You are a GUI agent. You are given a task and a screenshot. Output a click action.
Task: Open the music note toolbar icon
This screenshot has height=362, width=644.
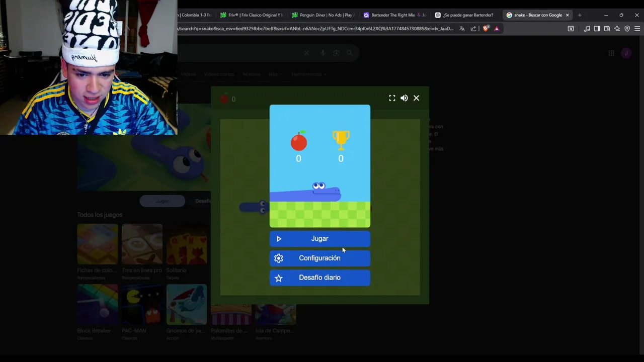[x=587, y=29]
